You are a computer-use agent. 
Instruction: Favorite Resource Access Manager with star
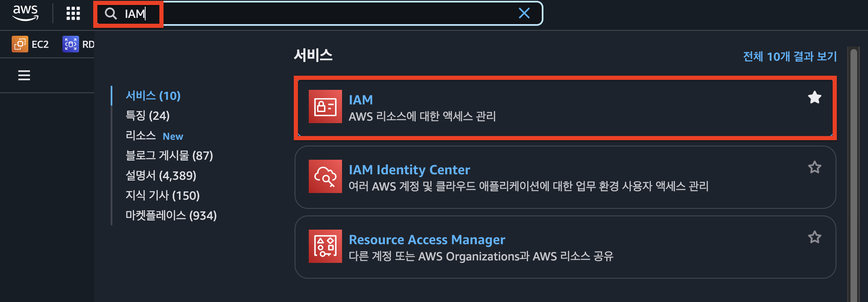point(814,237)
